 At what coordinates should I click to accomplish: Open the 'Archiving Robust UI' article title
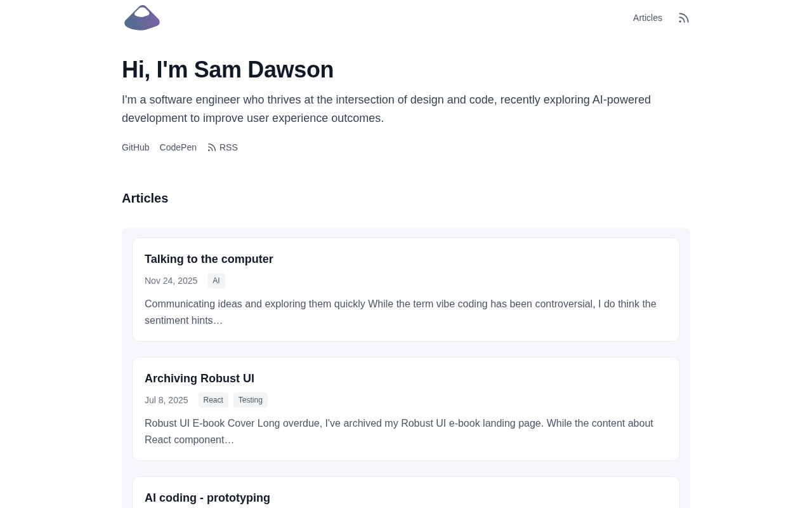[199, 378]
